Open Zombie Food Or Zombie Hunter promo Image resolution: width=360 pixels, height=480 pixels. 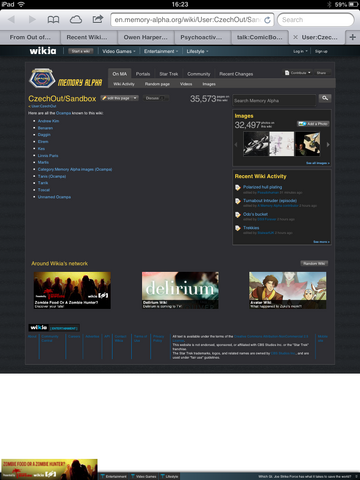(72, 290)
